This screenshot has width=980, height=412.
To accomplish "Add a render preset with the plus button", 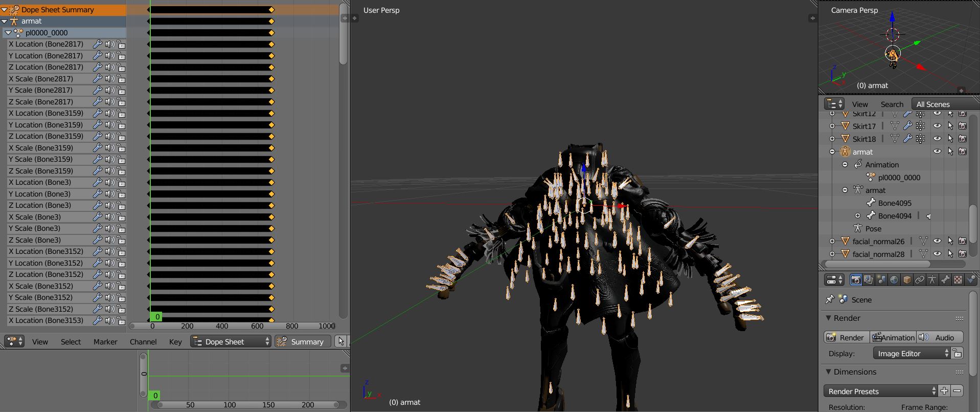I will pos(944,391).
